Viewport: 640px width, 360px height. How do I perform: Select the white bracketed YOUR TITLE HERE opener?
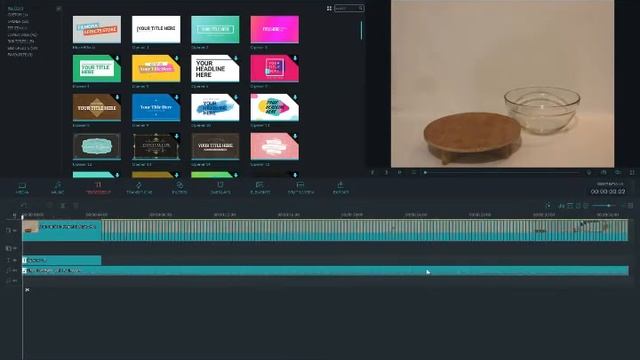[156, 29]
